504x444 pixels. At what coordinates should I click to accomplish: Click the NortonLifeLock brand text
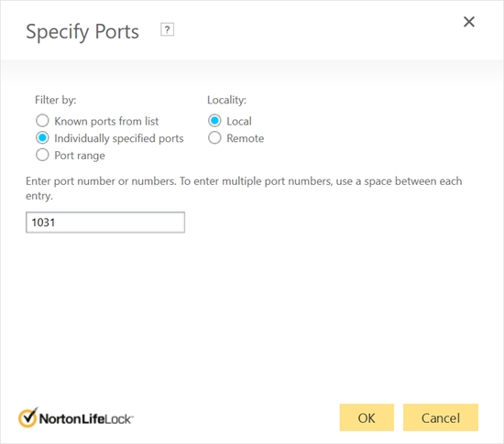[86, 418]
